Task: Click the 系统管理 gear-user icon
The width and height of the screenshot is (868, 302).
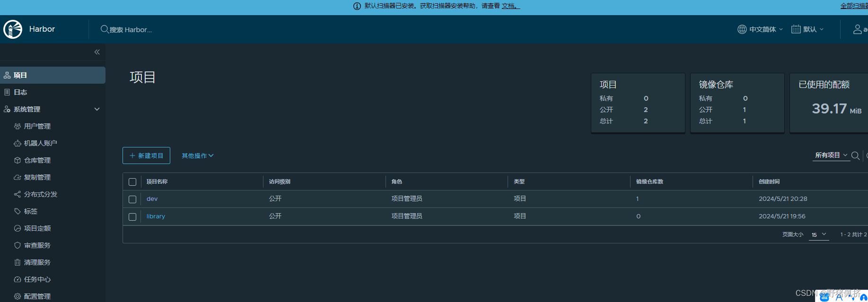Action: 7,109
